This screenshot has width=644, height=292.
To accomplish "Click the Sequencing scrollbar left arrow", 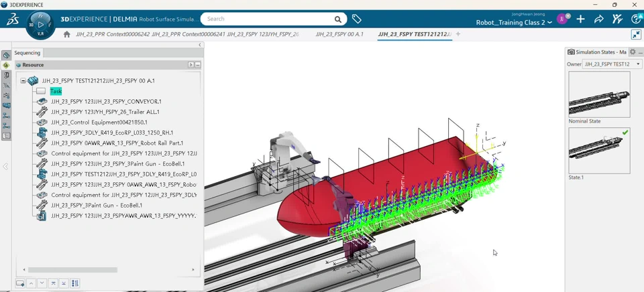I will click(x=24, y=270).
